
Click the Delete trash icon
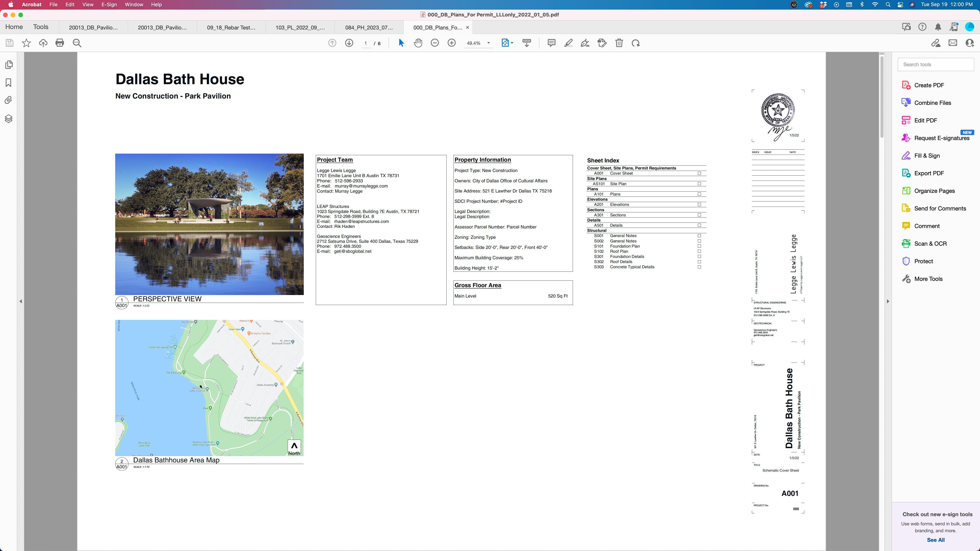coord(619,43)
